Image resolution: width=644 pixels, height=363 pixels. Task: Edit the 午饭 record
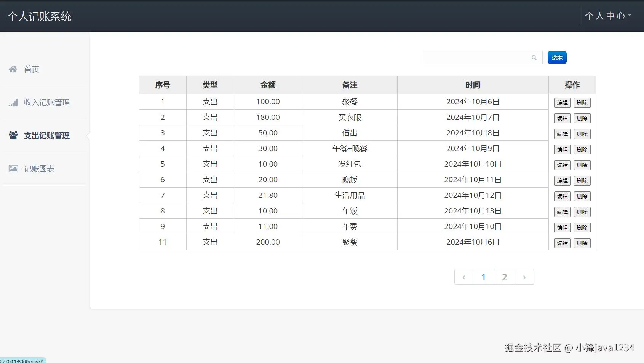pos(562,212)
